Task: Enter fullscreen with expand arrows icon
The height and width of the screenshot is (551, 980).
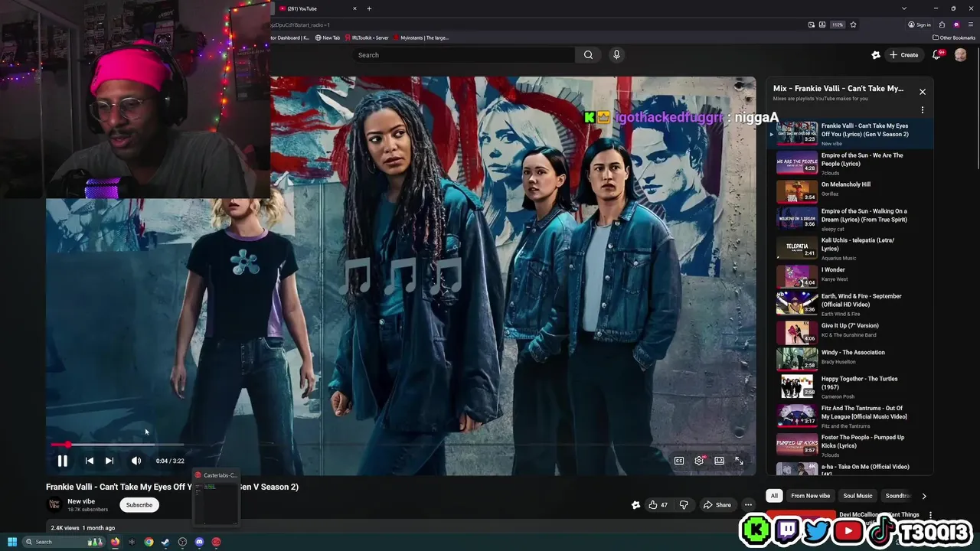Action: point(740,461)
